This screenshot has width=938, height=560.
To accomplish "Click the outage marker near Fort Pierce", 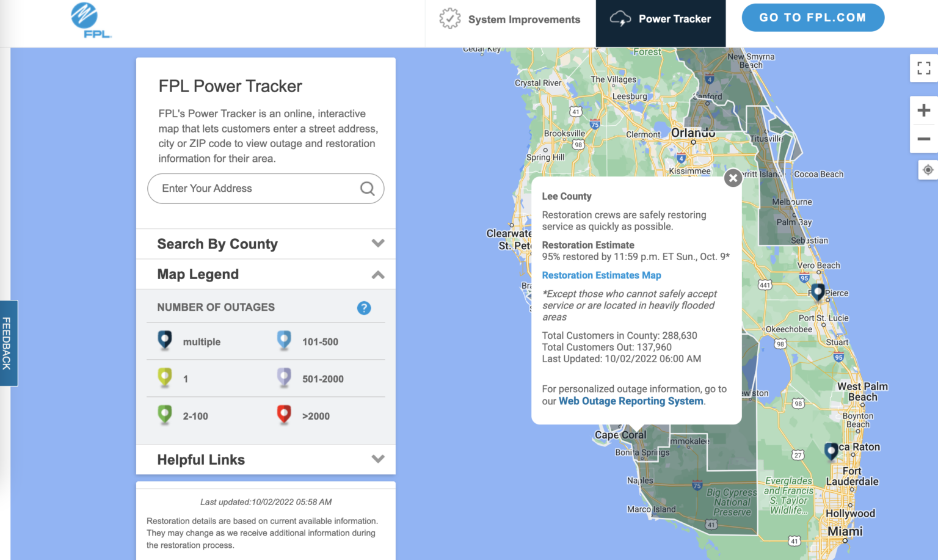I will click(x=818, y=293).
